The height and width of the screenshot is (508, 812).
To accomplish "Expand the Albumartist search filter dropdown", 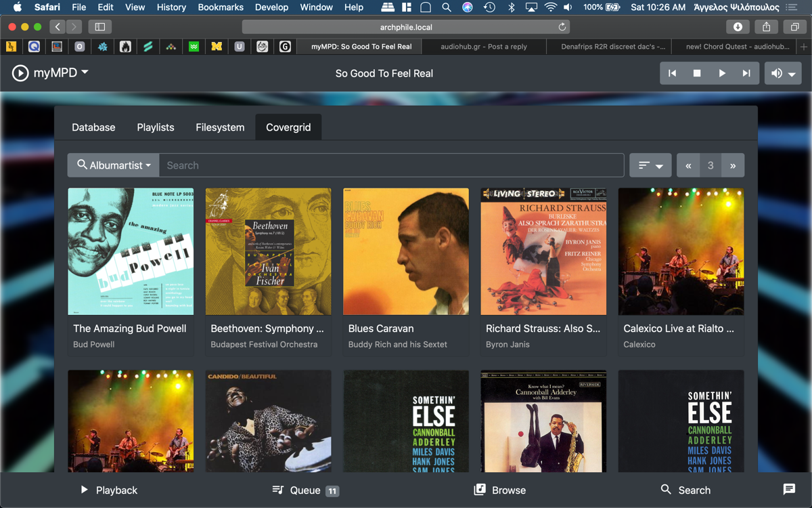I will click(x=114, y=165).
